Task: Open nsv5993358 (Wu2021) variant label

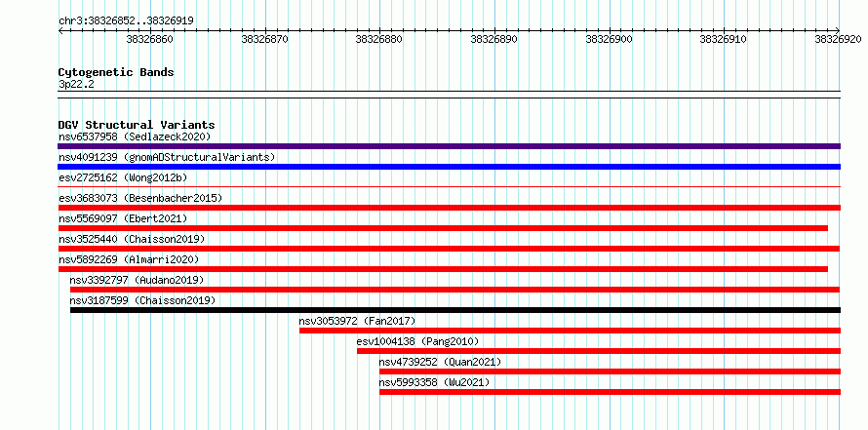Action: point(435,382)
